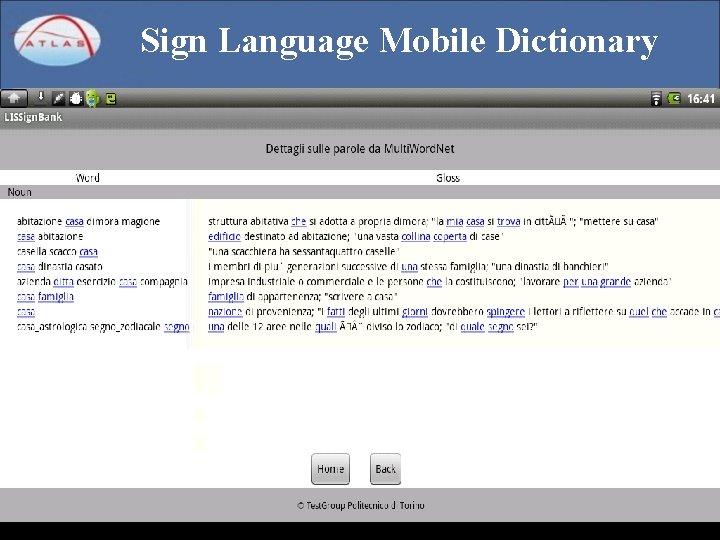Follow the 'coperta' gloss link
The image size is (720, 540).
450,236
